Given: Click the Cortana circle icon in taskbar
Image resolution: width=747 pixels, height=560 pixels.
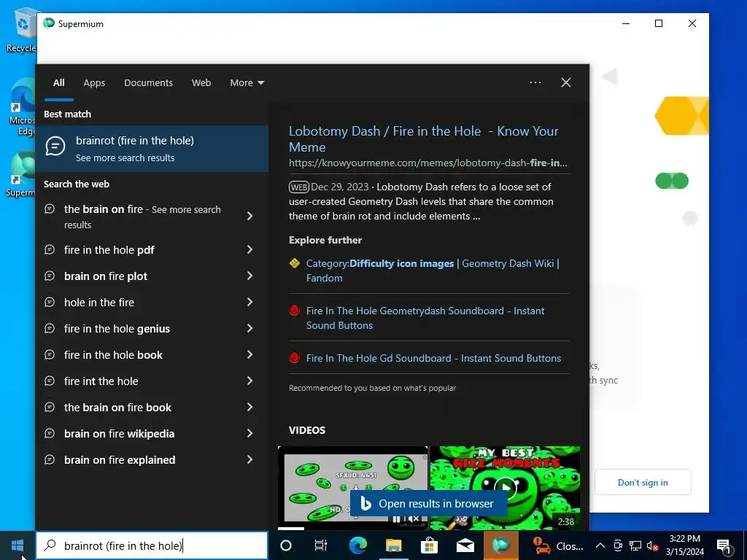Looking at the screenshot, I should pyautogui.click(x=285, y=545).
